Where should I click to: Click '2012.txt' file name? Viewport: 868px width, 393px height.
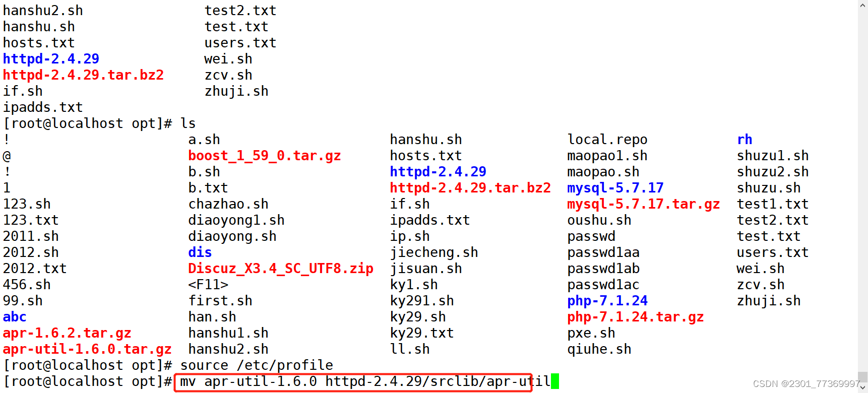coord(35,269)
